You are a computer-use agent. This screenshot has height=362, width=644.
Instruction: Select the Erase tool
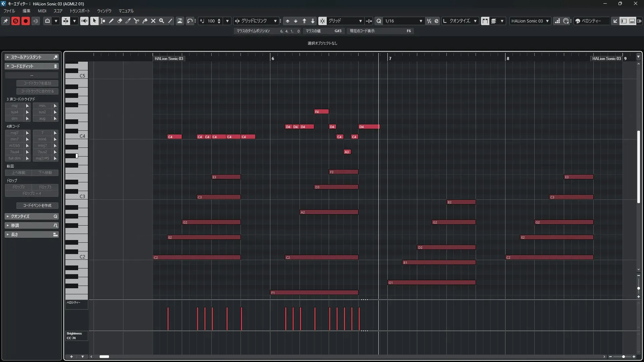tap(120, 21)
